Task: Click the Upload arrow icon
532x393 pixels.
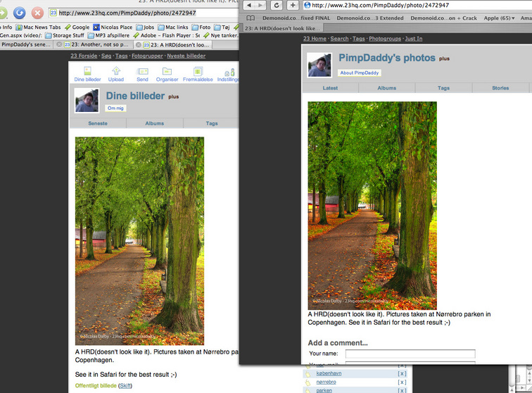Action: [x=116, y=70]
